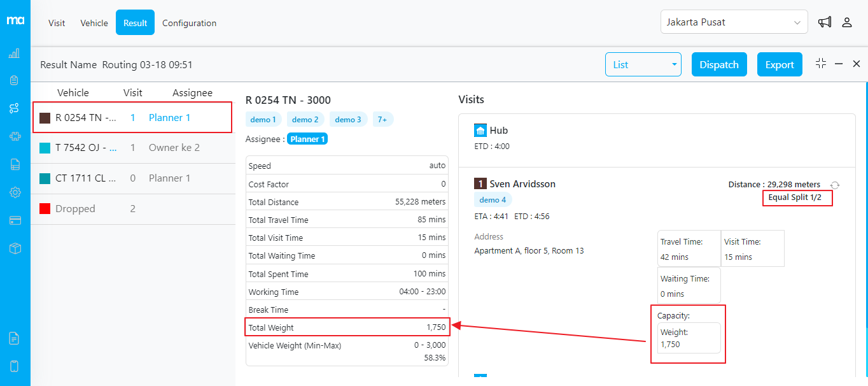Switch to the Configuration tab
The width and height of the screenshot is (868, 386).
[189, 23]
